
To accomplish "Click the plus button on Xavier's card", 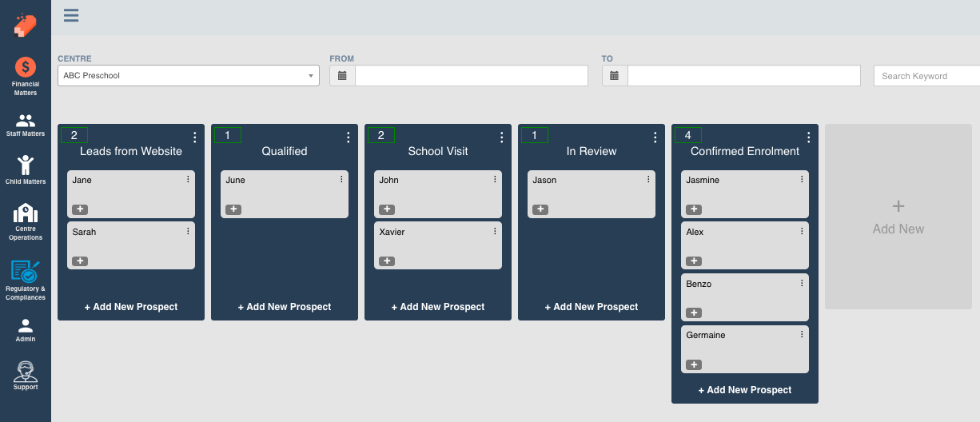I will pyautogui.click(x=387, y=261).
